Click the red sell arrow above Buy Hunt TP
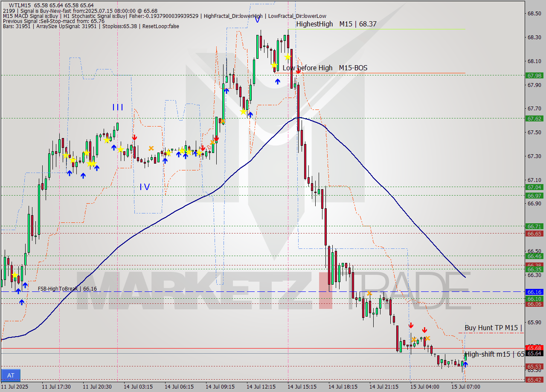 411,325
